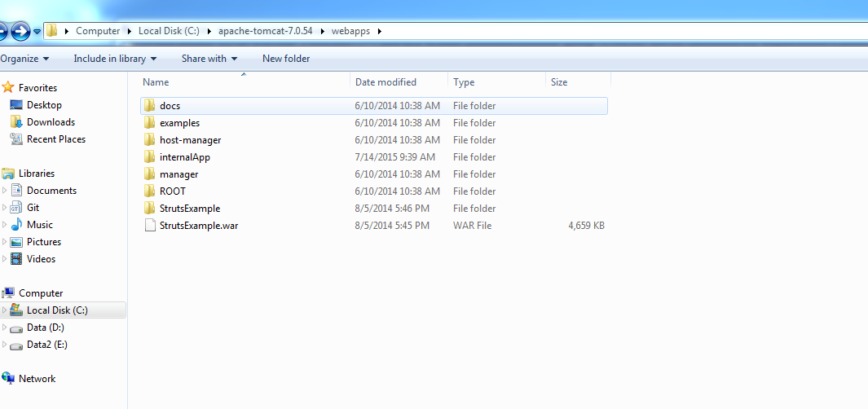This screenshot has width=868, height=409.
Task: Click the WAR File type cell
Action: click(472, 226)
